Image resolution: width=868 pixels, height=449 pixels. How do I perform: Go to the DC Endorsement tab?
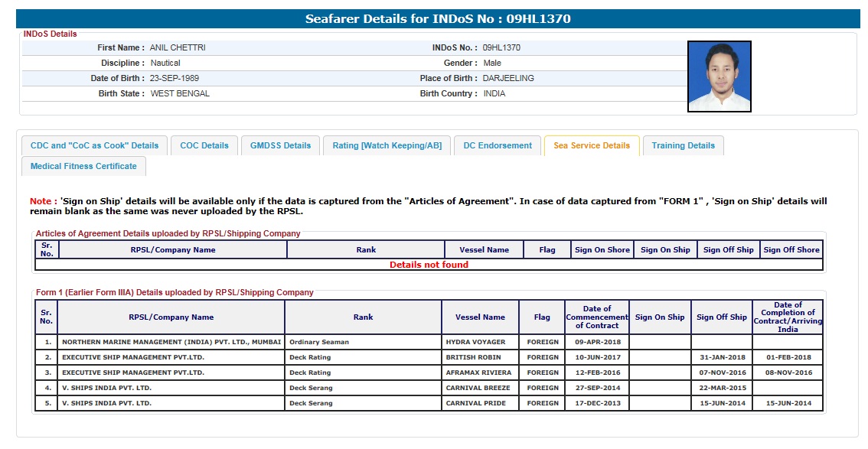tap(498, 145)
